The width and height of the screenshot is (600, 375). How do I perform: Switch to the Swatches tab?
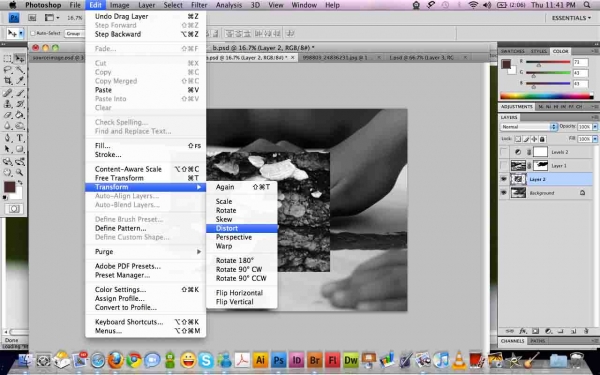pyautogui.click(x=512, y=51)
